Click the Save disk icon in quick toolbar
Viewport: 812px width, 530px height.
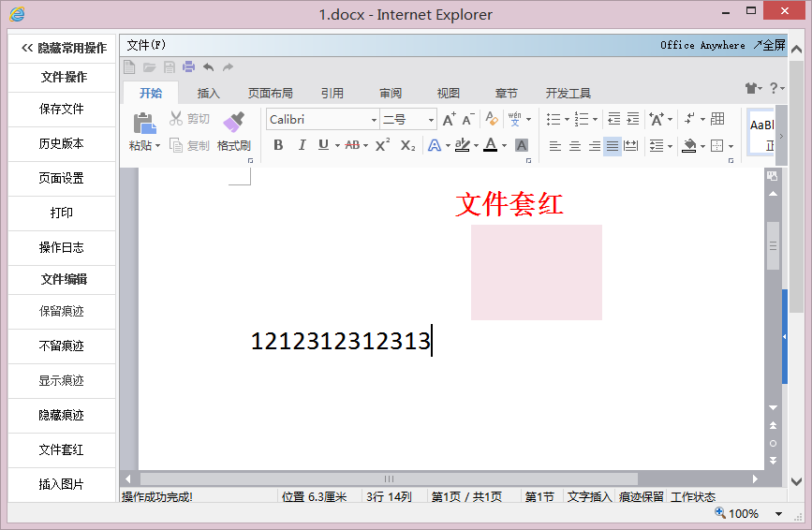(170, 67)
